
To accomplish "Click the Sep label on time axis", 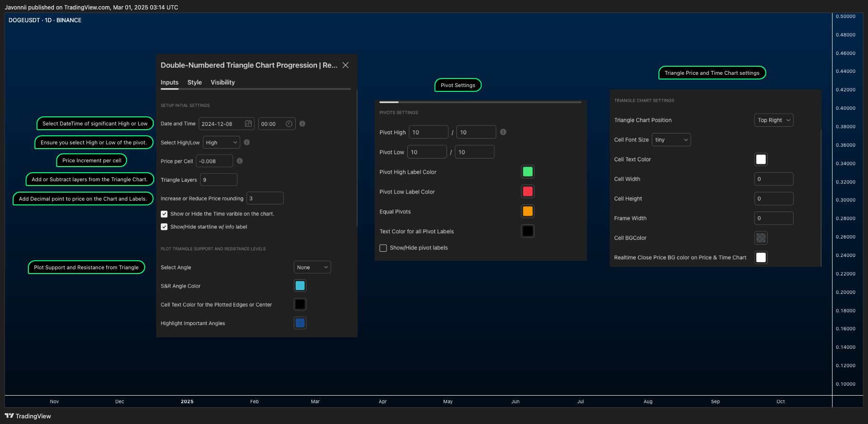I will point(715,401).
